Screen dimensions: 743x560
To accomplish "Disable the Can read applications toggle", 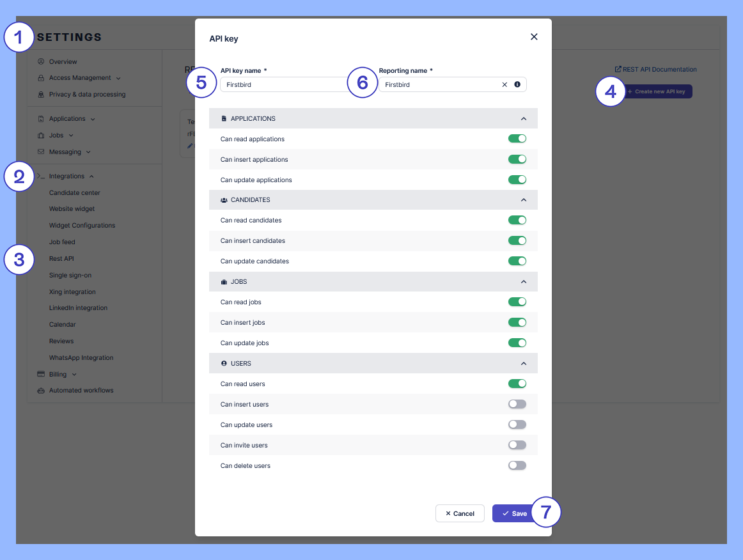I will point(517,139).
